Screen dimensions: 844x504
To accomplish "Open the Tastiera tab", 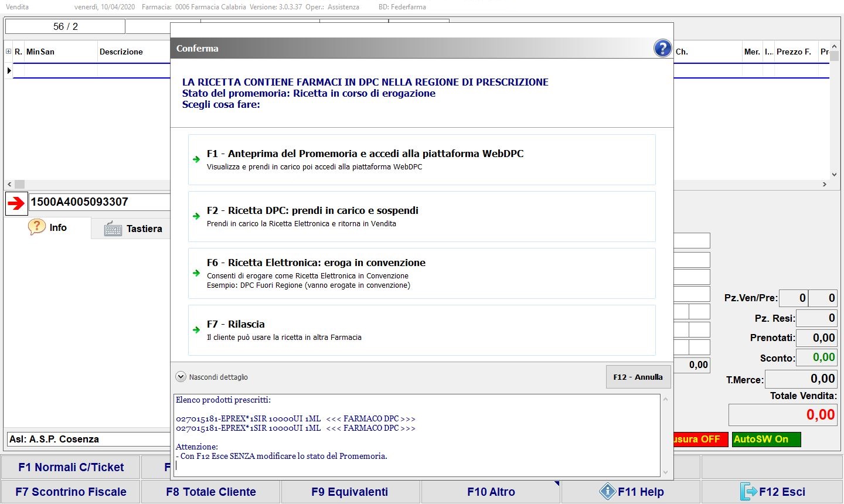I will tap(133, 229).
